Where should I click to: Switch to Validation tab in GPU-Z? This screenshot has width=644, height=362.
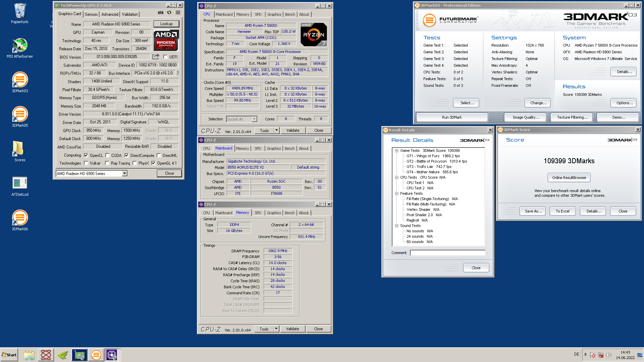coord(130,14)
